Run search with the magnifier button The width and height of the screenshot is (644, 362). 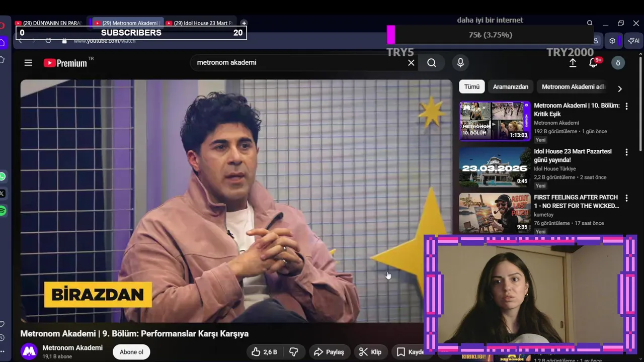pyautogui.click(x=432, y=63)
